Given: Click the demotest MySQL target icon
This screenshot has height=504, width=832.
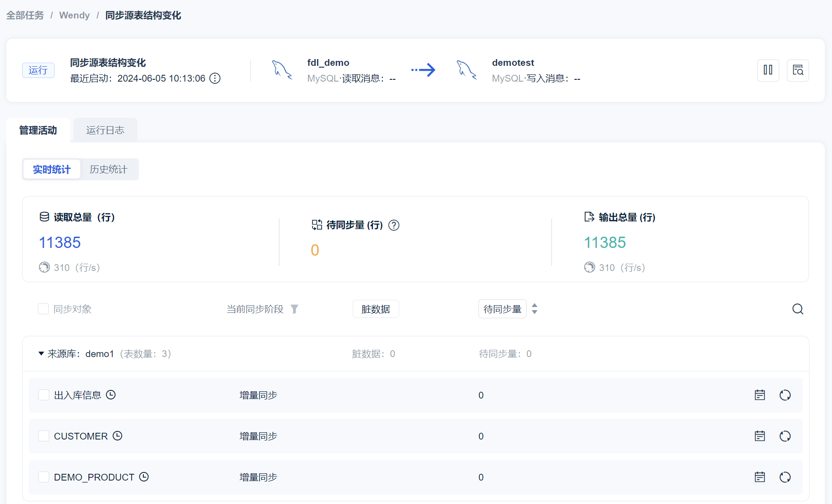Looking at the screenshot, I should (467, 70).
